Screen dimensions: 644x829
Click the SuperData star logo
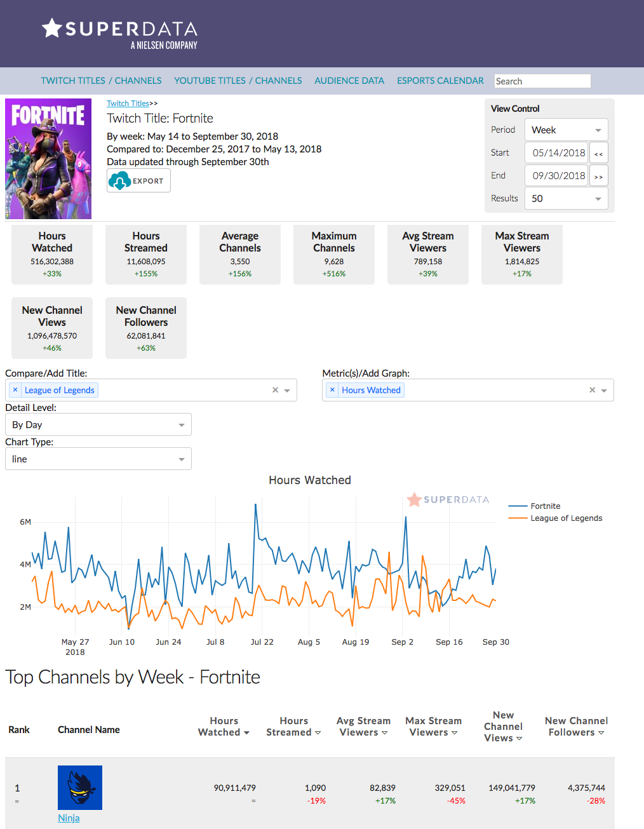(52, 28)
